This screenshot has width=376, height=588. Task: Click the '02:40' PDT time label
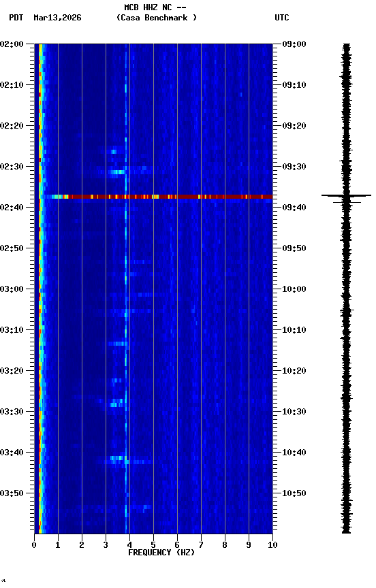[12, 208]
